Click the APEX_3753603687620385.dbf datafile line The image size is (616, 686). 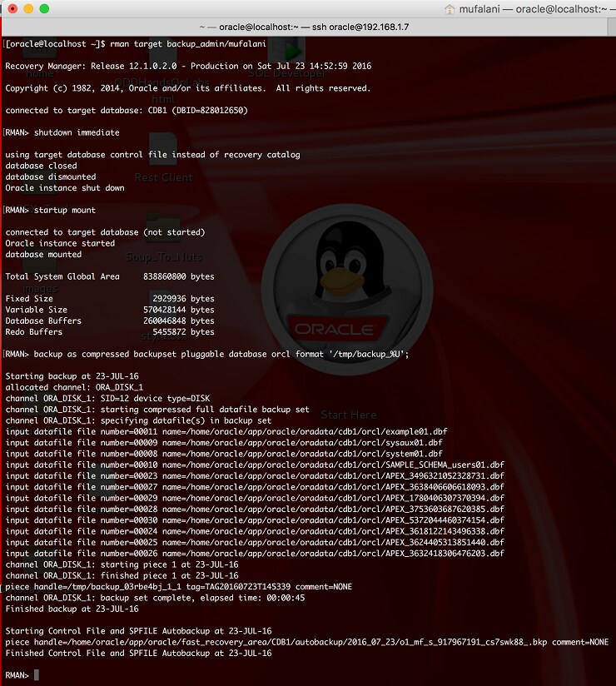(x=255, y=510)
